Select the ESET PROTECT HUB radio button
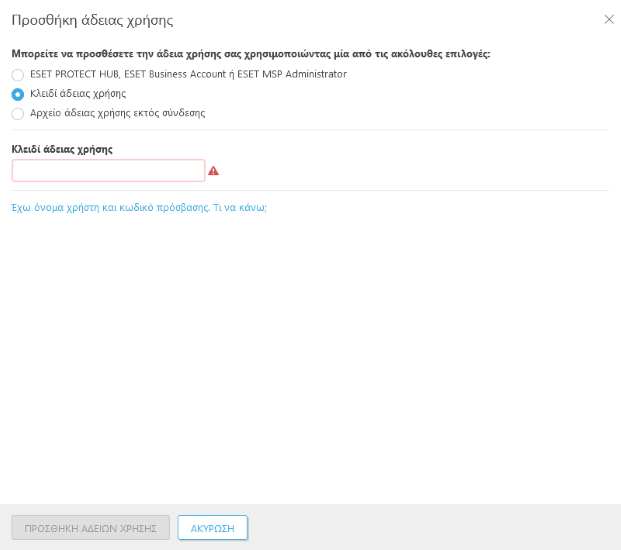The image size is (621, 550). point(17,75)
